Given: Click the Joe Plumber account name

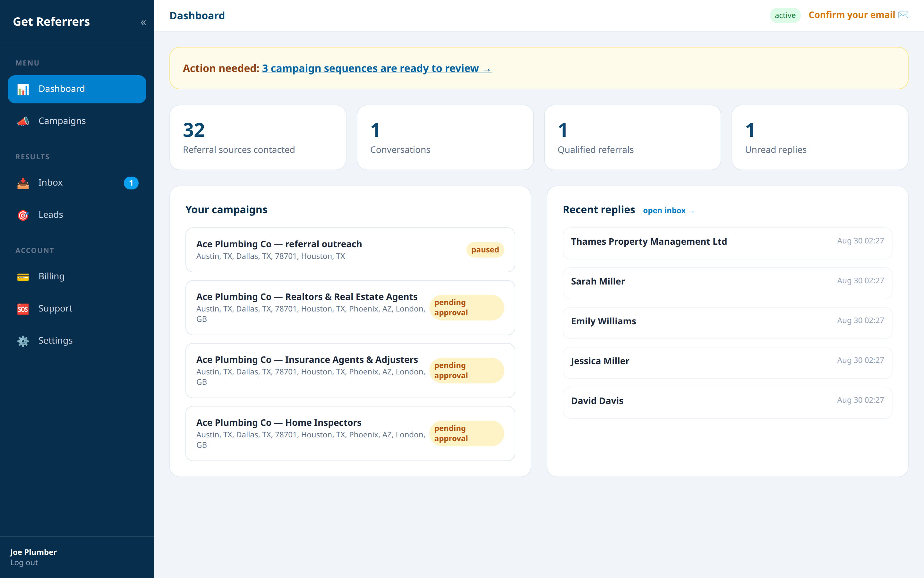Looking at the screenshot, I should point(33,552).
